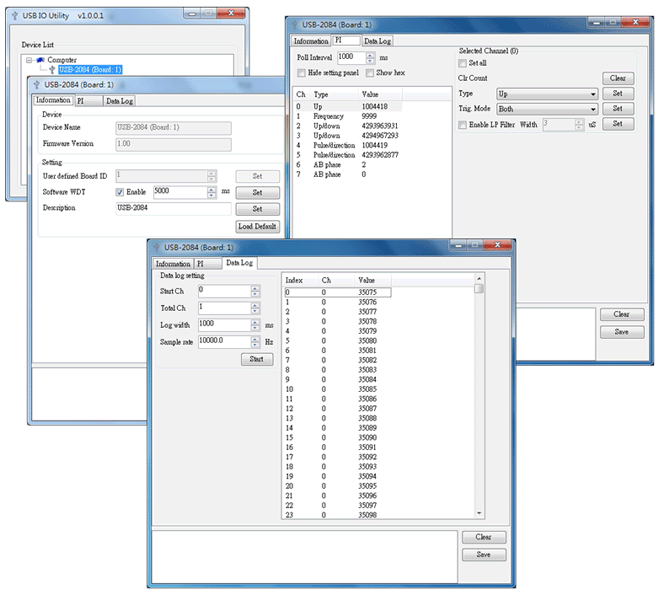Toggle Set all checkbox
Viewport: 664px width, 595px height.
click(462, 63)
